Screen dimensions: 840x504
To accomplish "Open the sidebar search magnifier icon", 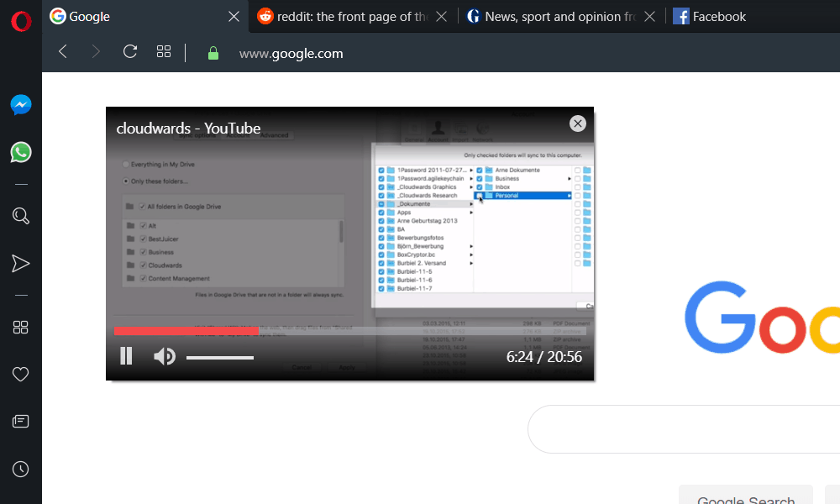I will (x=21, y=216).
